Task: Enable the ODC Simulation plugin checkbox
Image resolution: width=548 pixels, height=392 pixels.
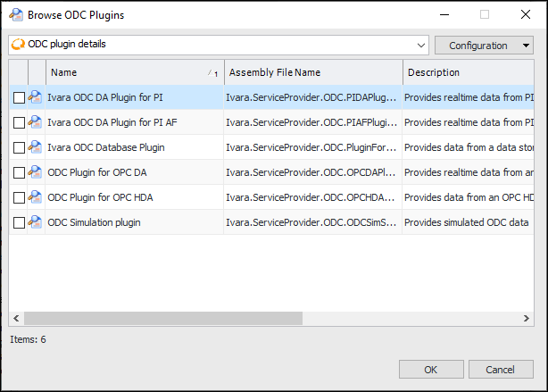Action: point(19,222)
